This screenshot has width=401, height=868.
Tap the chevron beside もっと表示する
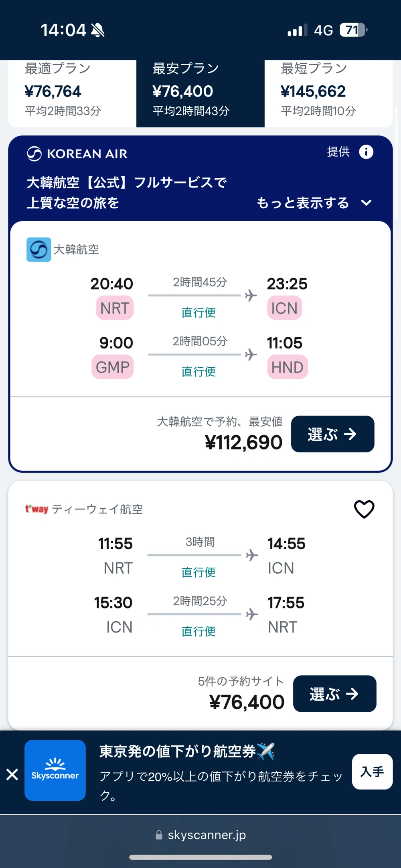366,203
